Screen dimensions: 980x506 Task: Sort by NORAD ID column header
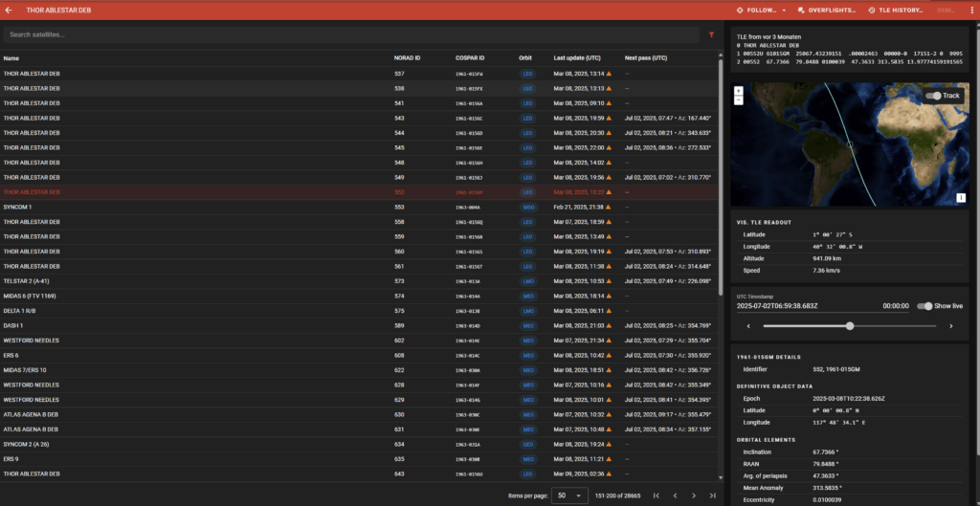coord(407,57)
